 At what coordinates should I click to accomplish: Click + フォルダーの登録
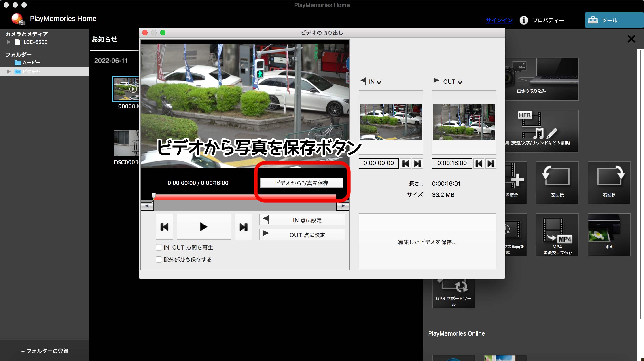[45, 351]
